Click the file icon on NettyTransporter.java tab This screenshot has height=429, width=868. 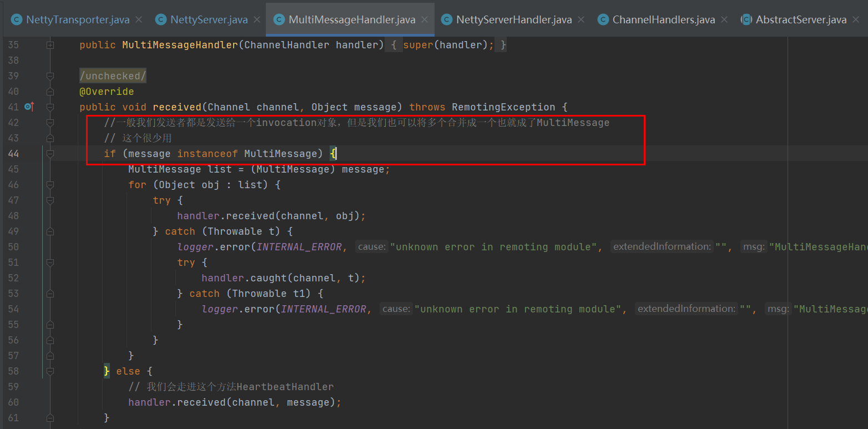pos(16,19)
